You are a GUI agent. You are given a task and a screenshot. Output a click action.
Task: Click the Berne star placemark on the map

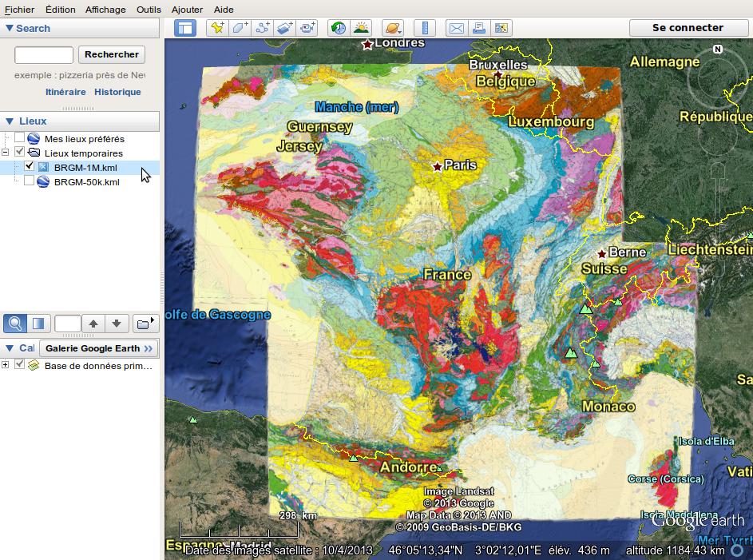tap(601, 253)
